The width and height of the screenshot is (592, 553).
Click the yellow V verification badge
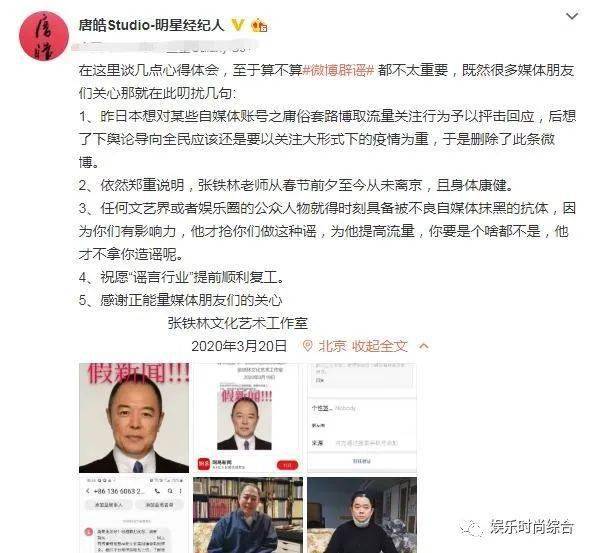tap(238, 25)
